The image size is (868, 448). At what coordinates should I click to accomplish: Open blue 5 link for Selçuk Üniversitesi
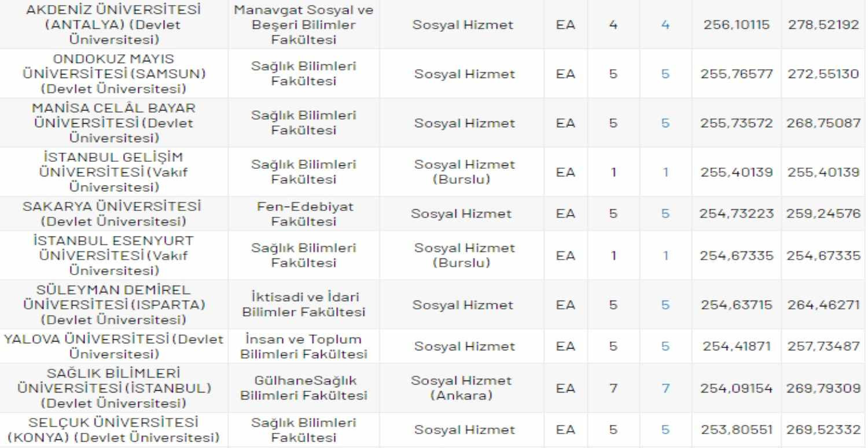665,430
